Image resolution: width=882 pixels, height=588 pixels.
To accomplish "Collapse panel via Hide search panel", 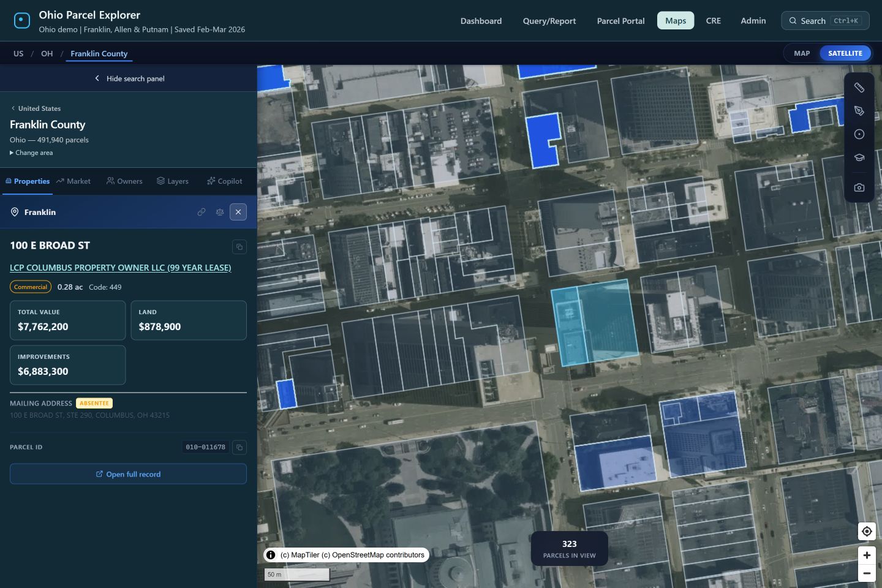I will coord(129,78).
